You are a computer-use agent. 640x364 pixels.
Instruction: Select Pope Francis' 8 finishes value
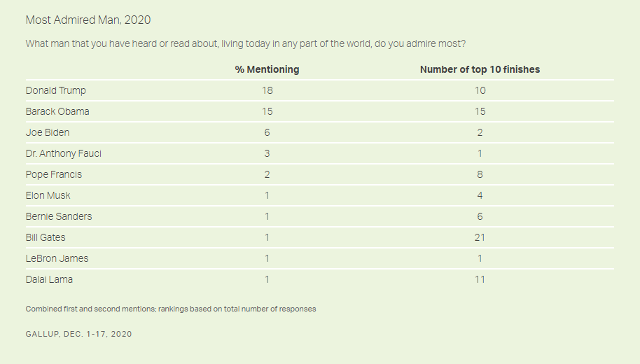[x=480, y=175]
